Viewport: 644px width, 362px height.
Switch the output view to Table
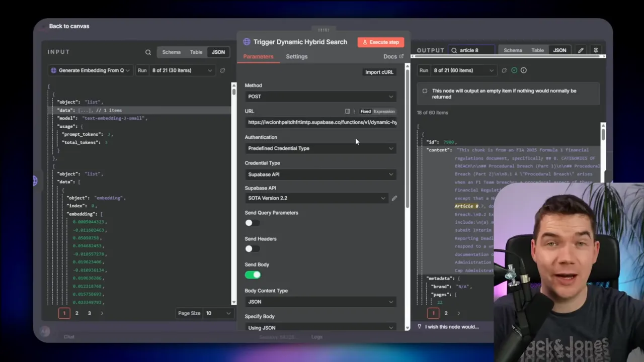coord(537,50)
